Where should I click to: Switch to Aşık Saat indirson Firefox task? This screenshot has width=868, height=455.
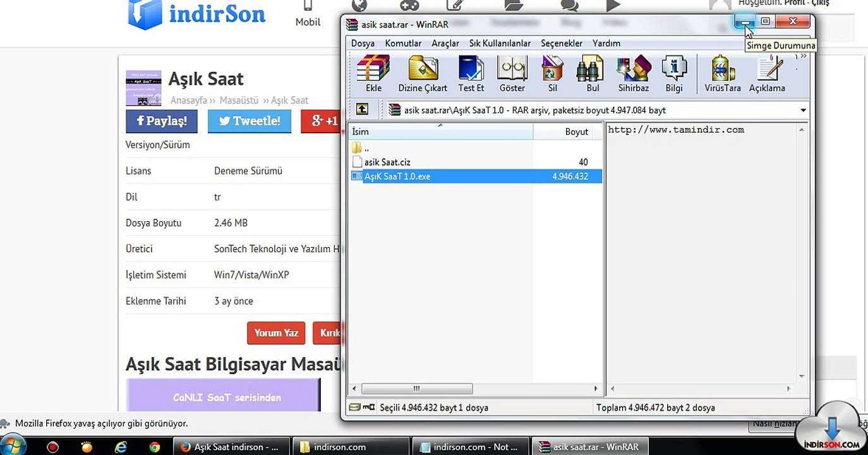click(231, 447)
